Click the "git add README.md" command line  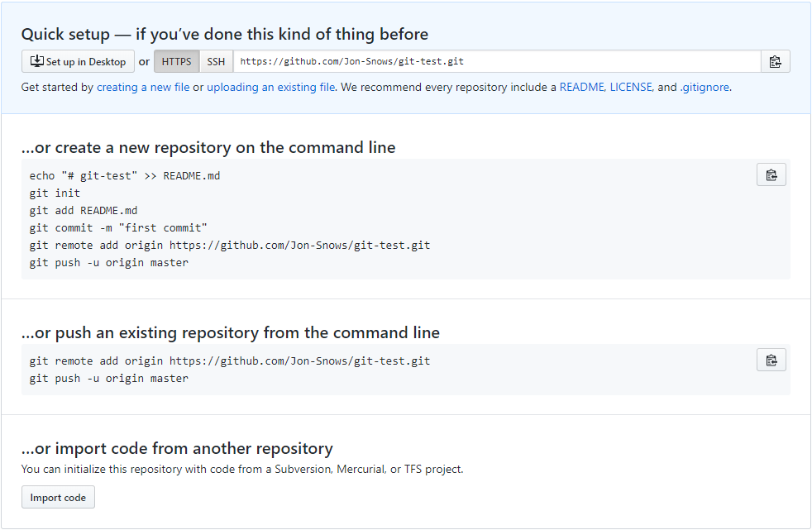coord(84,211)
